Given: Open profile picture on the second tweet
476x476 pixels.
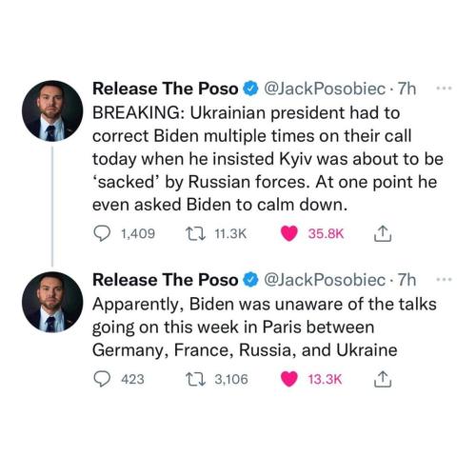Looking at the screenshot, I should point(52,302).
